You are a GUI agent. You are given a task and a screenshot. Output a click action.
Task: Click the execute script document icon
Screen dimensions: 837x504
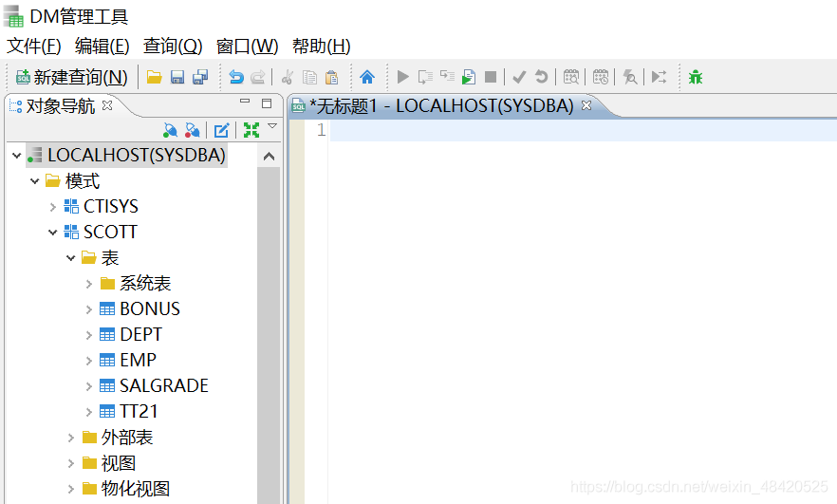click(x=469, y=78)
